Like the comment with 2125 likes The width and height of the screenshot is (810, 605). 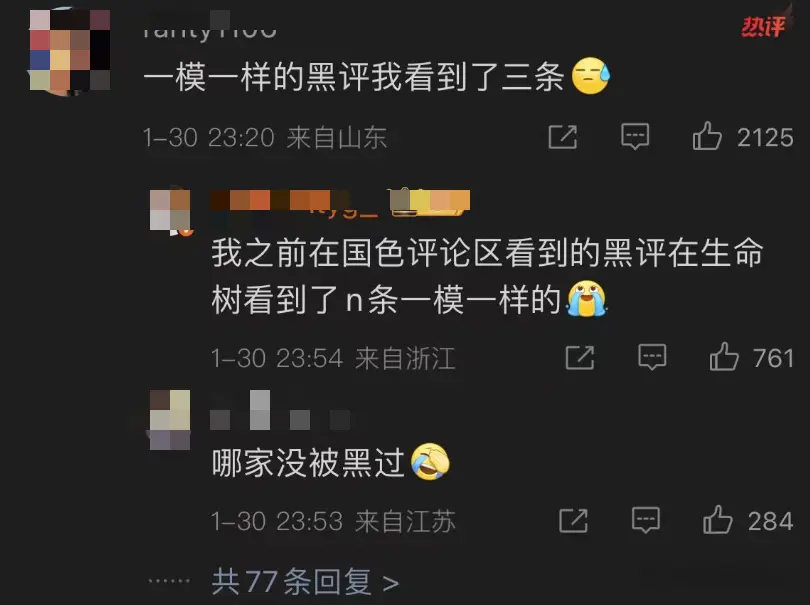coord(707,136)
